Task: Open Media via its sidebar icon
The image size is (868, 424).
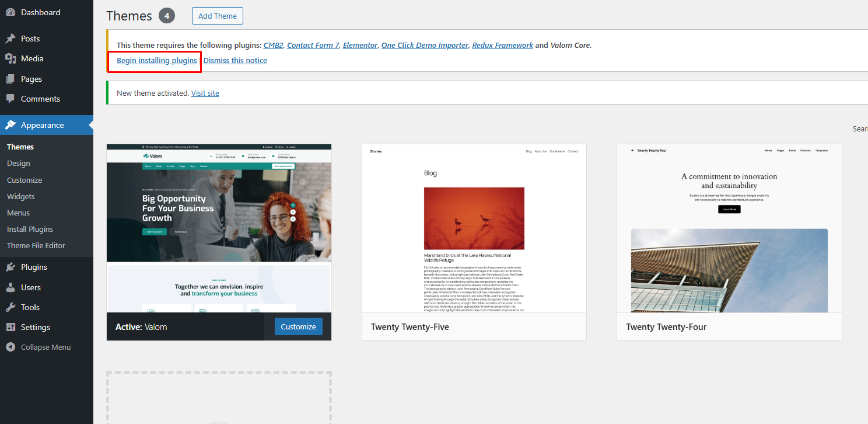Action: coord(10,58)
